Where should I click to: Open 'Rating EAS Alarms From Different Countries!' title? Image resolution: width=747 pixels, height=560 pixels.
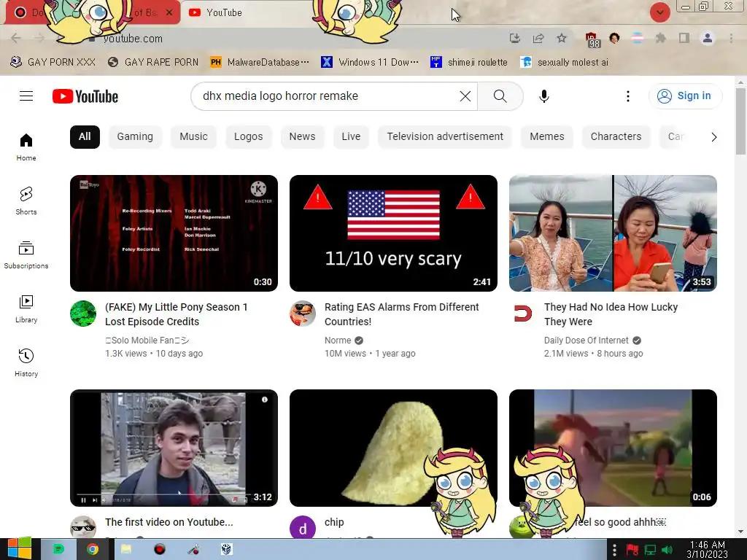402,314
